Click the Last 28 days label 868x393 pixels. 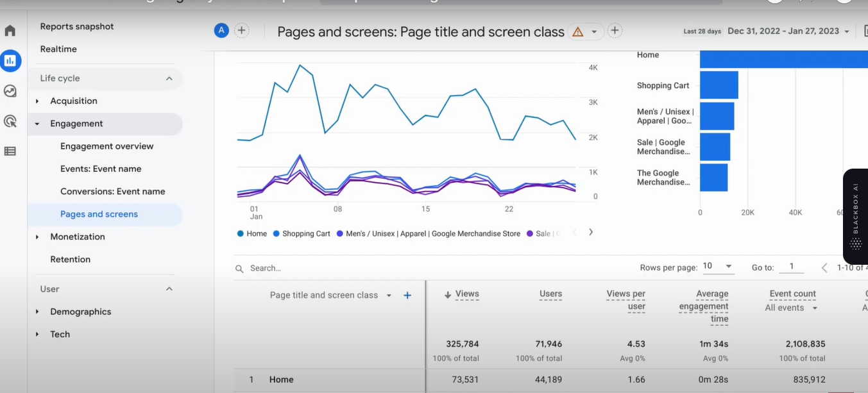coord(702,31)
